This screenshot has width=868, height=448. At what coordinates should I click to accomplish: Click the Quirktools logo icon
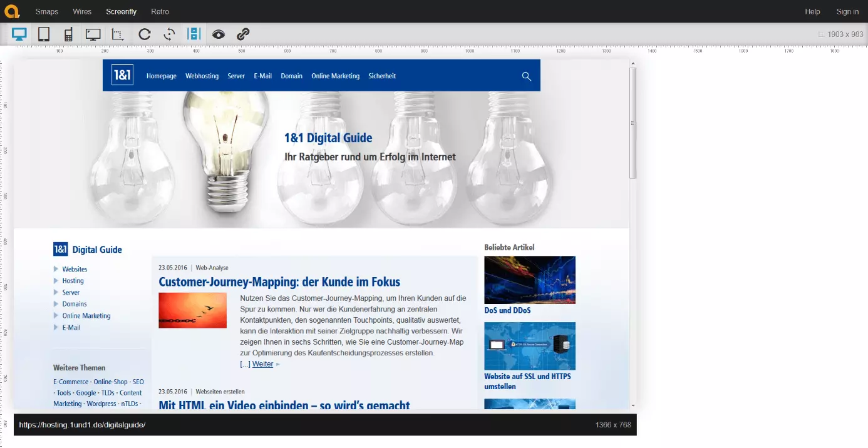click(13, 11)
